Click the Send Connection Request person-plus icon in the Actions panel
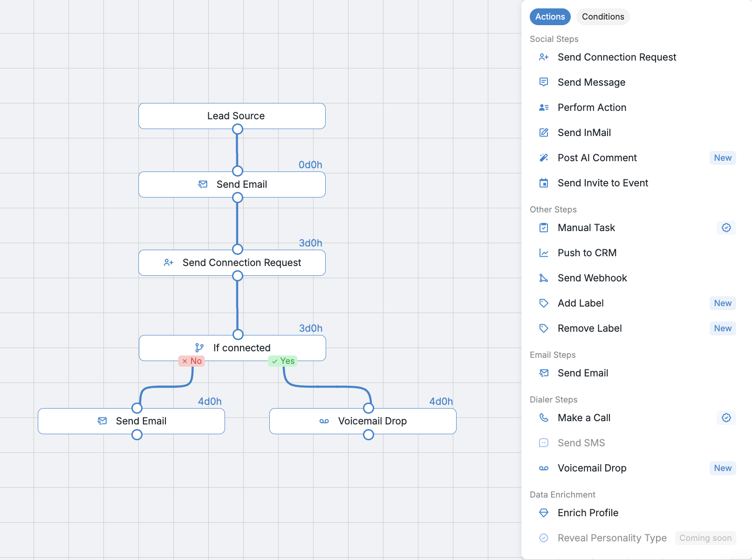752x560 pixels. (x=544, y=57)
